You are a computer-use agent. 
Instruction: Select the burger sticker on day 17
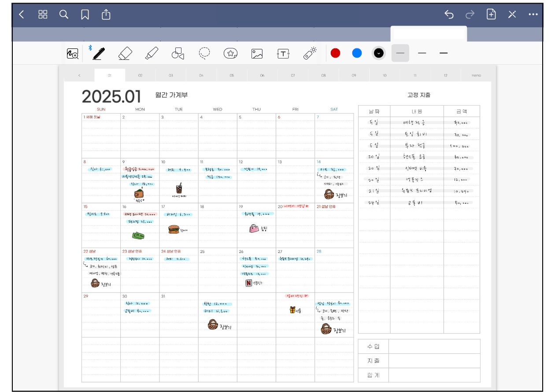(x=174, y=229)
